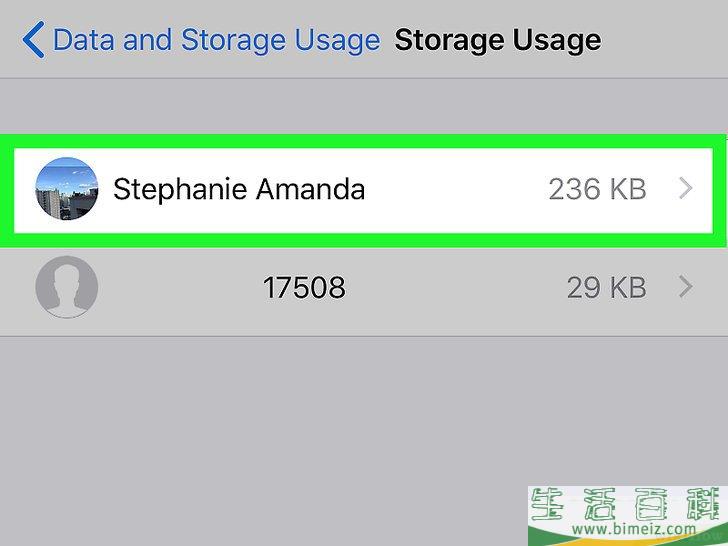This screenshot has height=546, width=728.
Task: Click the green Chinese characters in the watermark
Action: [x=628, y=504]
